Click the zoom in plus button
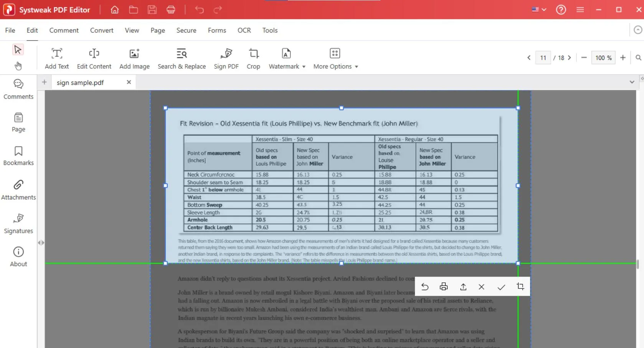 pos(623,58)
